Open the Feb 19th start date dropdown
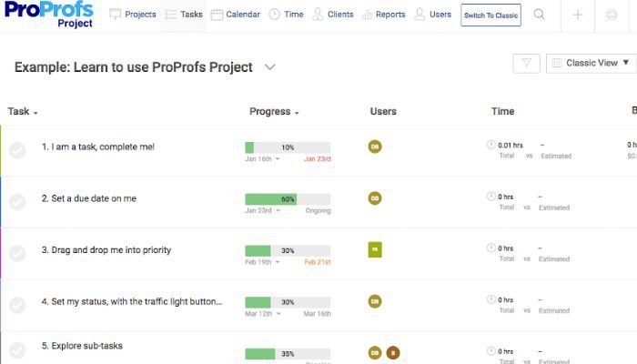 [262, 262]
